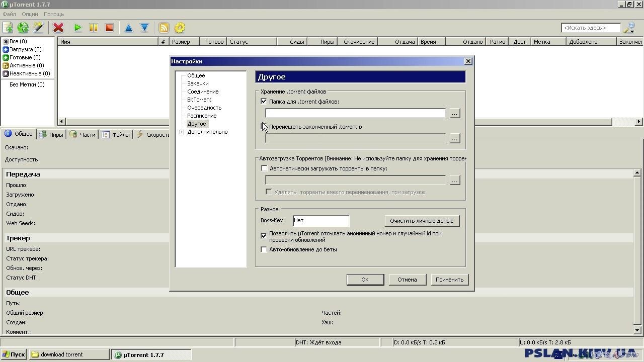Click the 'Очистить личные даные' button
Image resolution: width=644 pixels, height=362 pixels.
click(422, 221)
